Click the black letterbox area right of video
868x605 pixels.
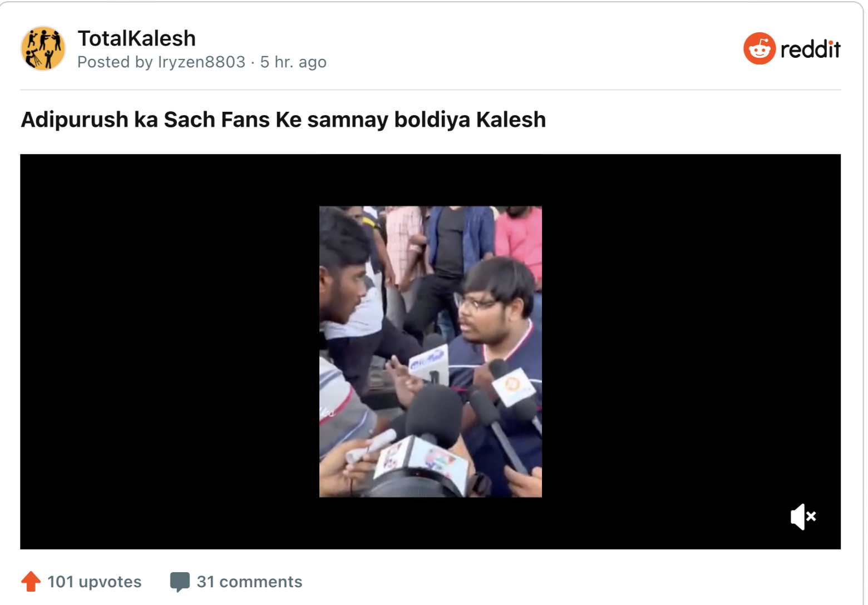[x=691, y=351]
